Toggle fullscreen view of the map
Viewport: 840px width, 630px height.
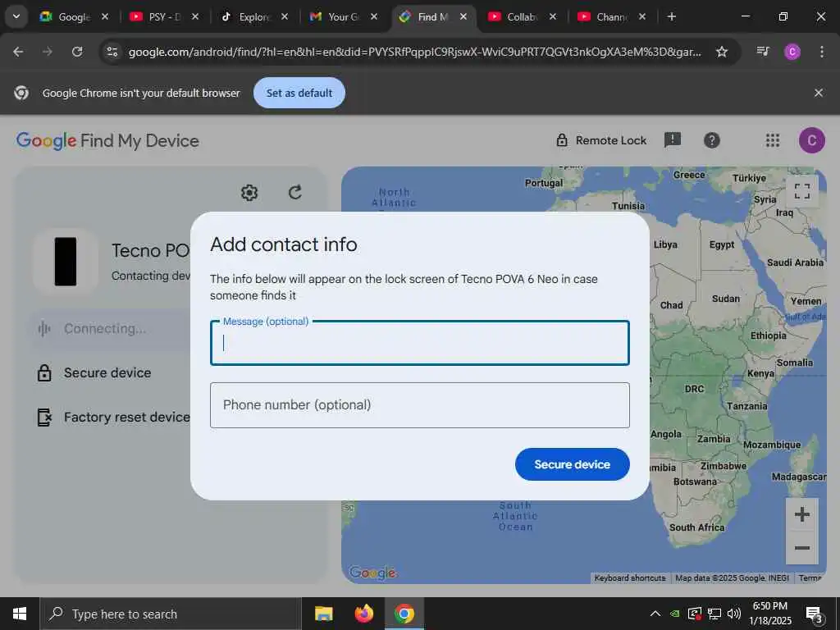coord(802,191)
